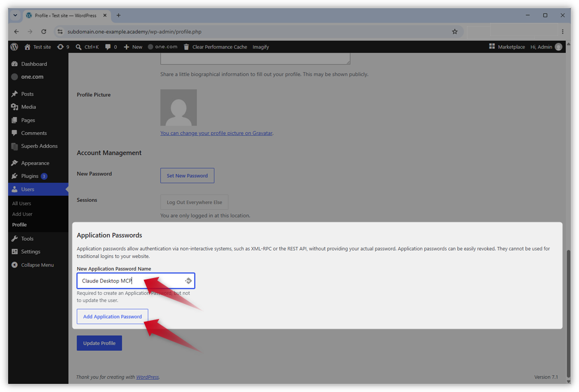Open the WordPress footer link

tap(147, 377)
